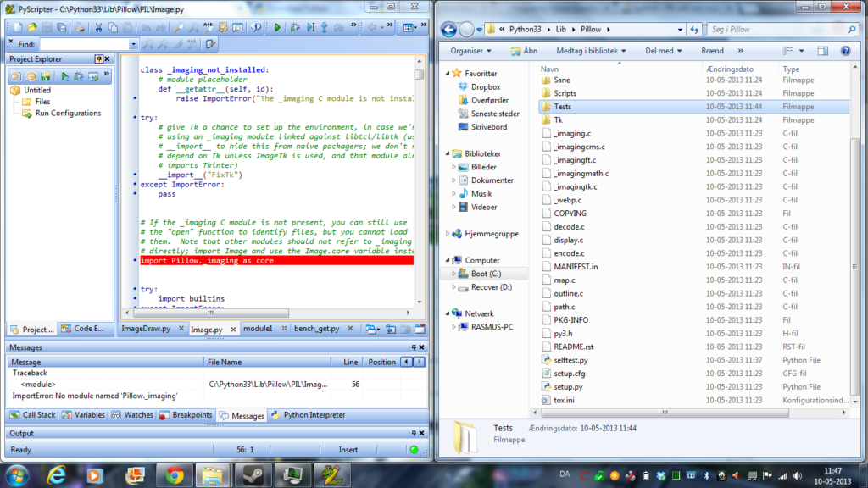Click the Debug icon in toolbar
This screenshot has height=488, width=868.
(x=295, y=27)
